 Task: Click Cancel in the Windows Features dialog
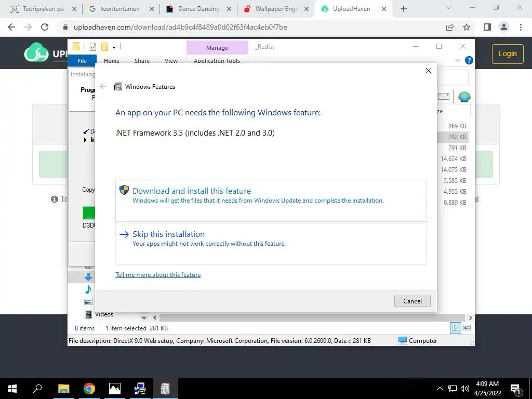412,301
